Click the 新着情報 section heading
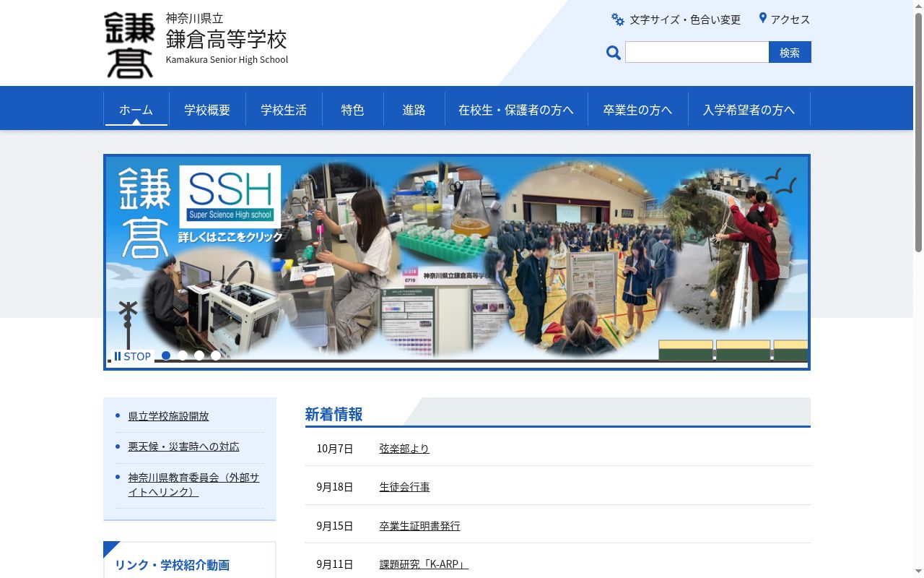Screen dimensions: 924x578 point(334,414)
